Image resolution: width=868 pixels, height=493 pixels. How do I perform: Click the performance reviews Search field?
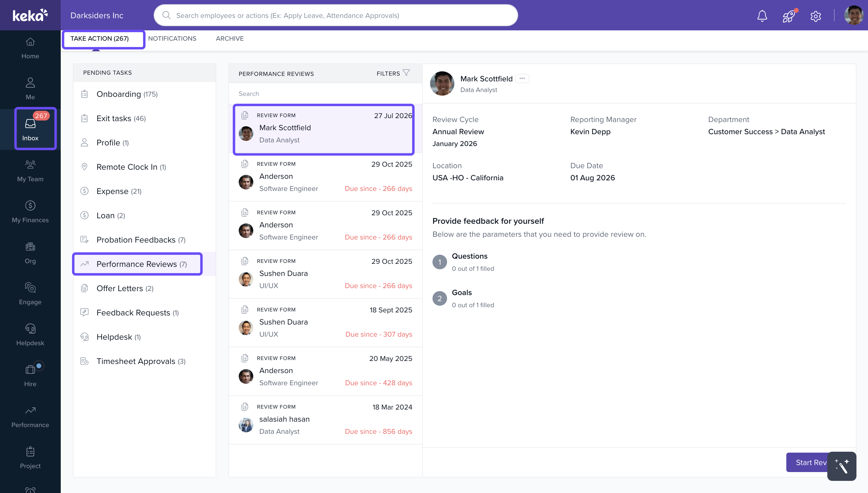325,94
